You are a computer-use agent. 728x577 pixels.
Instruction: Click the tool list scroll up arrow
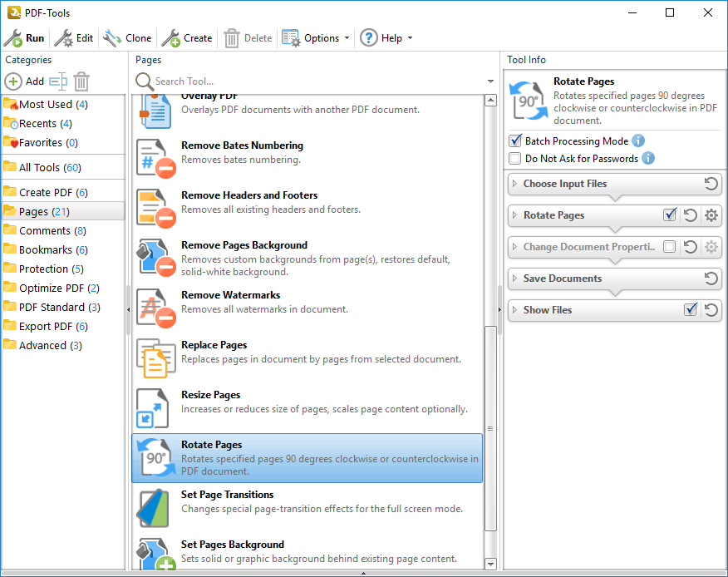click(490, 101)
